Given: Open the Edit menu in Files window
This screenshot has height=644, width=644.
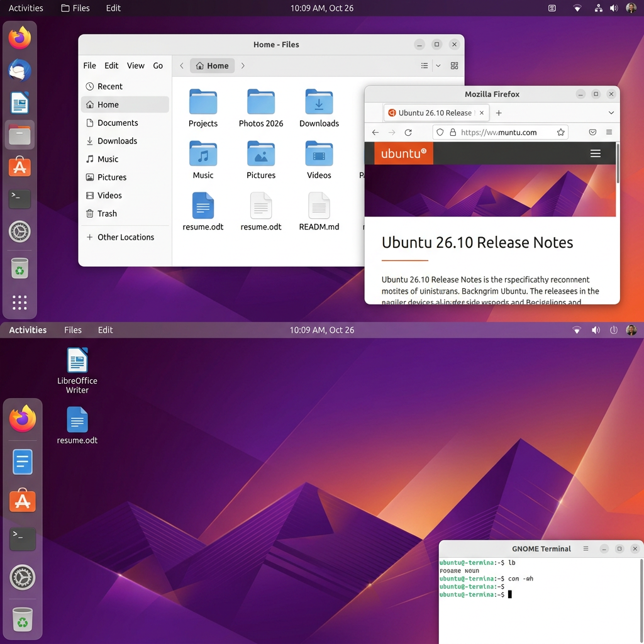Looking at the screenshot, I should tap(111, 65).
